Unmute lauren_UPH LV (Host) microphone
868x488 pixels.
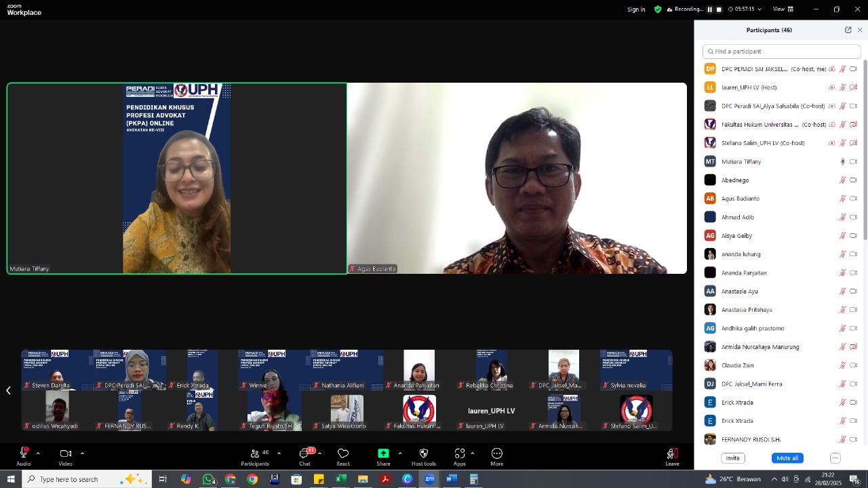point(843,87)
